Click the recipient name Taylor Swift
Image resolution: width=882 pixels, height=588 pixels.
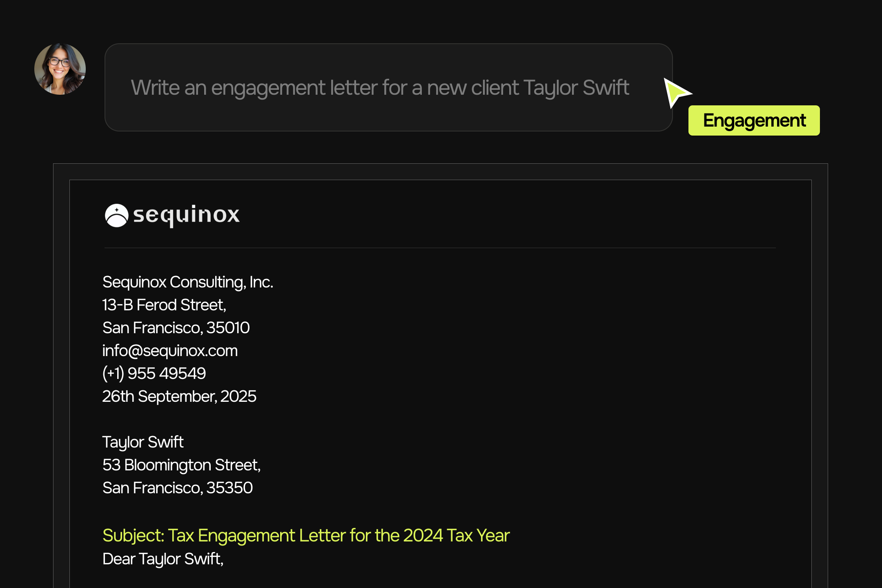143,442
